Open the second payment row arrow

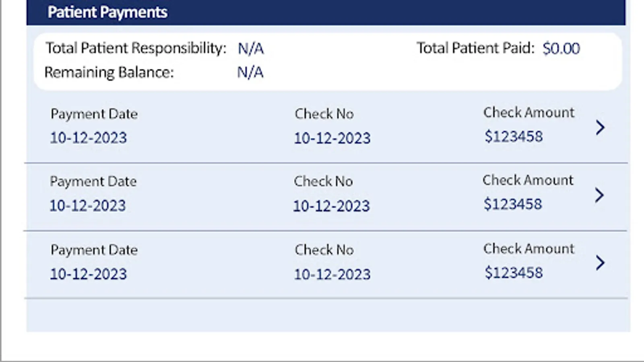click(x=599, y=195)
